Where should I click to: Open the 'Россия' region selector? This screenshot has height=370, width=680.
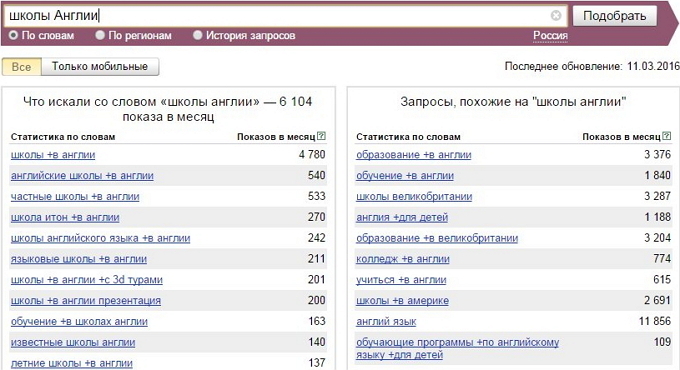tap(550, 36)
